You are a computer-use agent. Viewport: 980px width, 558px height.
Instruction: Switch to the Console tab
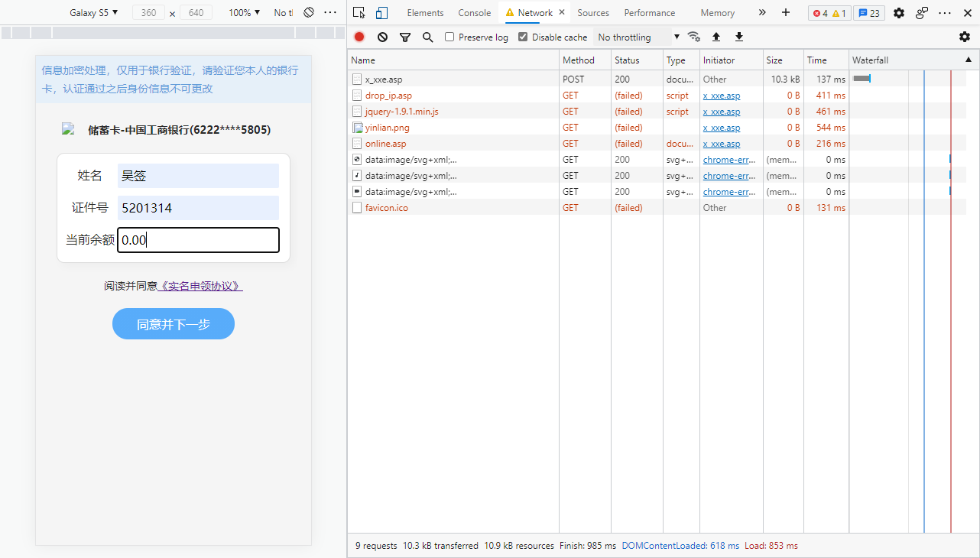click(475, 12)
